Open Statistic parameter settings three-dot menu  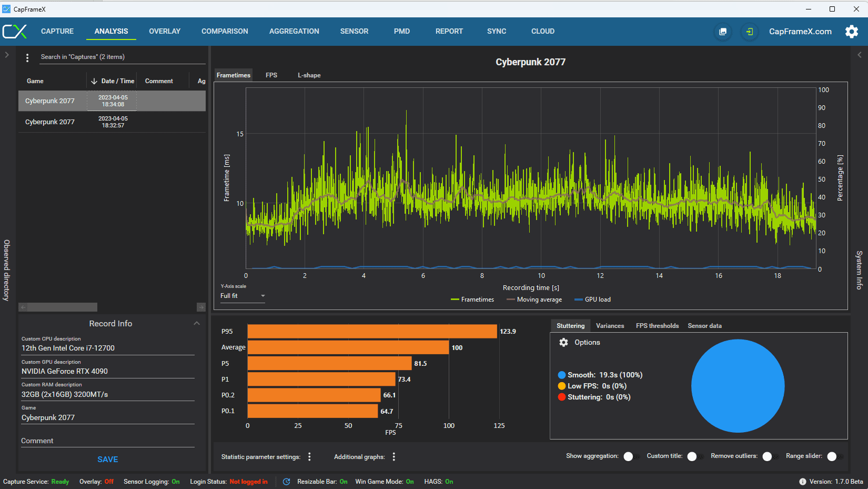tap(309, 457)
